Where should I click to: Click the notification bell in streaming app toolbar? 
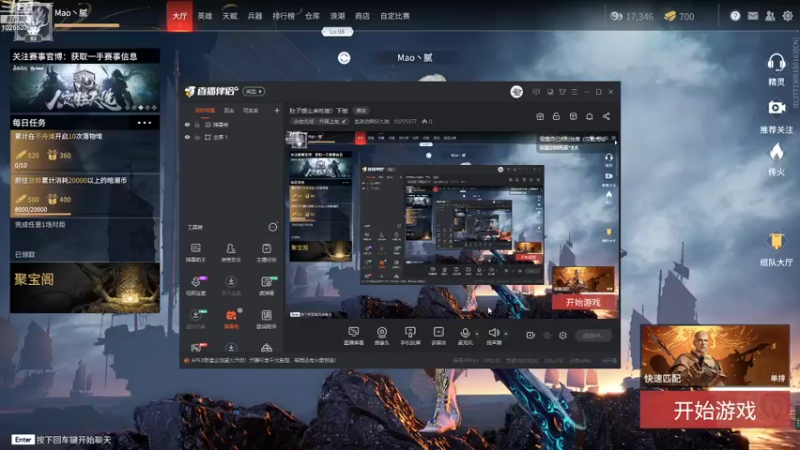tap(589, 116)
